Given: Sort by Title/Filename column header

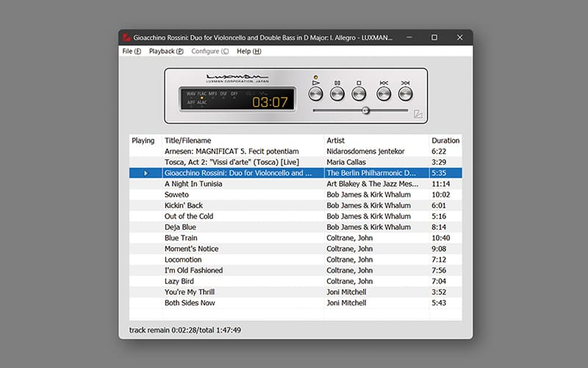Looking at the screenshot, I should [243, 141].
